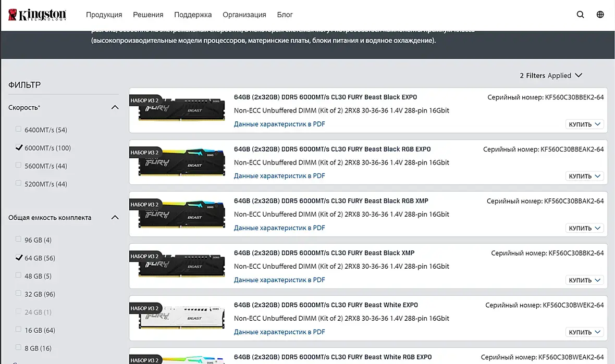The width and height of the screenshot is (615, 364).
Task: Check the 48 GB capacity filter
Action: click(18, 275)
